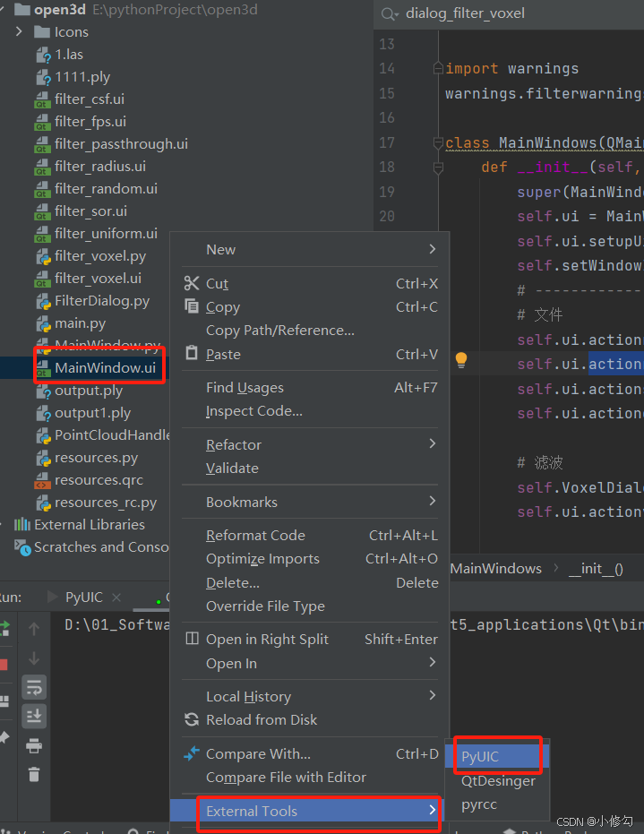644x834 pixels.
Task: Run pyrcc external tool
Action: pos(498,804)
